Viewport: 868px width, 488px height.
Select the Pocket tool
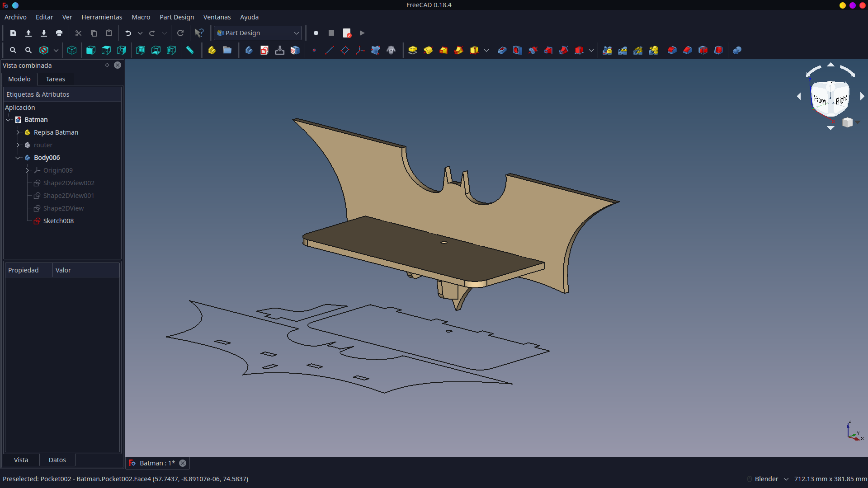(502, 50)
